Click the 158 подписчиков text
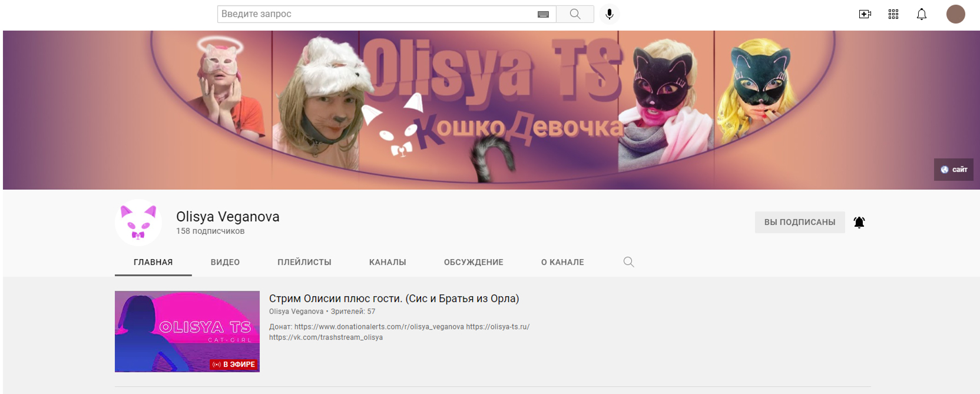980x394 pixels. point(210,231)
